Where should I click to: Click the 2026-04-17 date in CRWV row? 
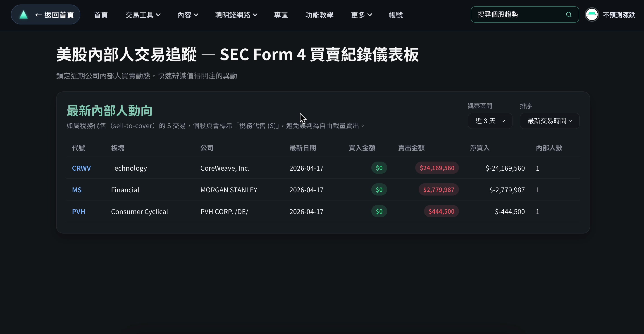click(306, 168)
